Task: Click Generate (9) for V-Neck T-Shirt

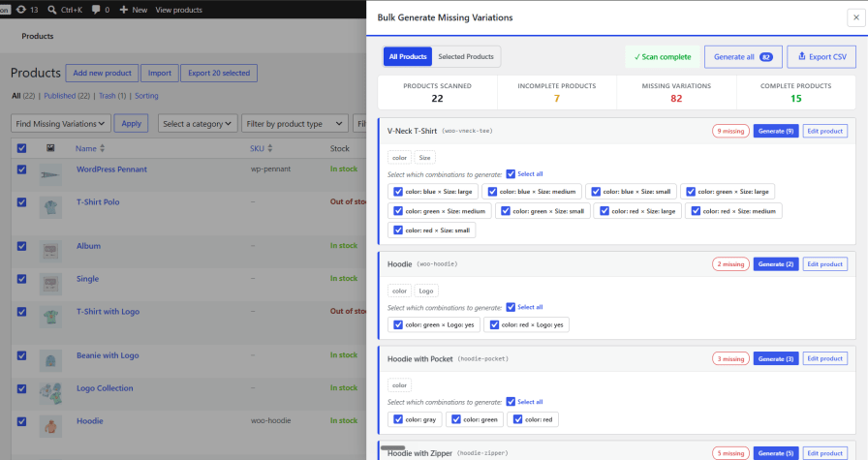Action: point(776,131)
